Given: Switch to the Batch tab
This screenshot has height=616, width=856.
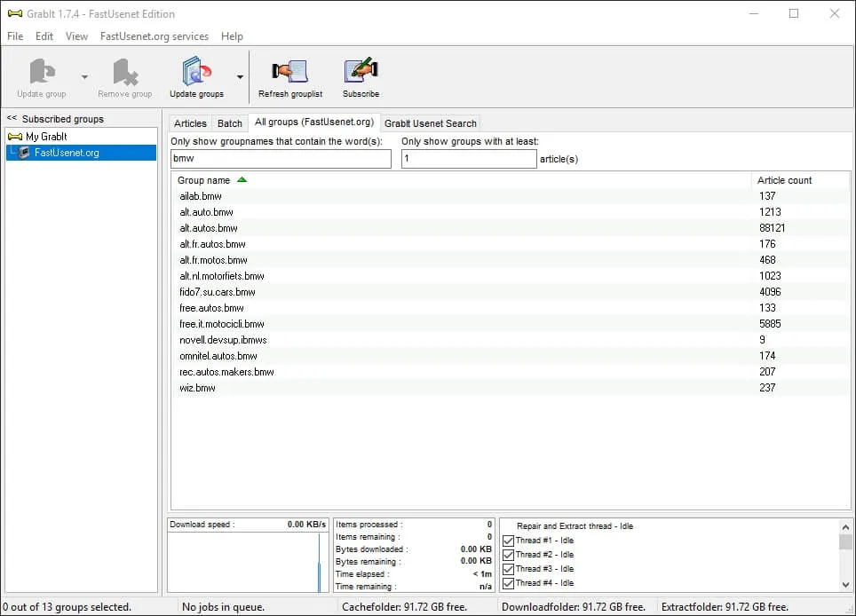Looking at the screenshot, I should [229, 123].
